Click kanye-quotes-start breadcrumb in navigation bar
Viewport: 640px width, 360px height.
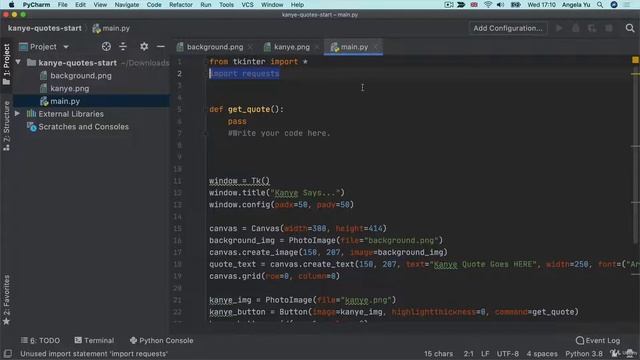(44, 28)
